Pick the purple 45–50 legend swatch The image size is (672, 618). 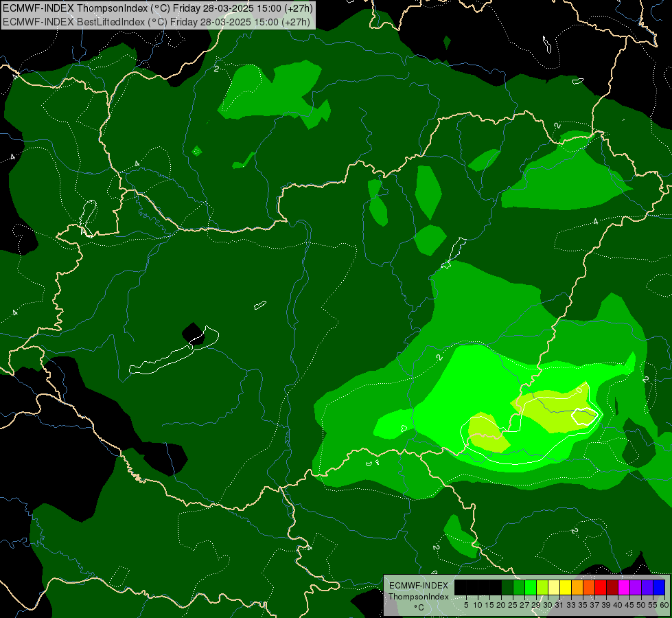coord(636,587)
